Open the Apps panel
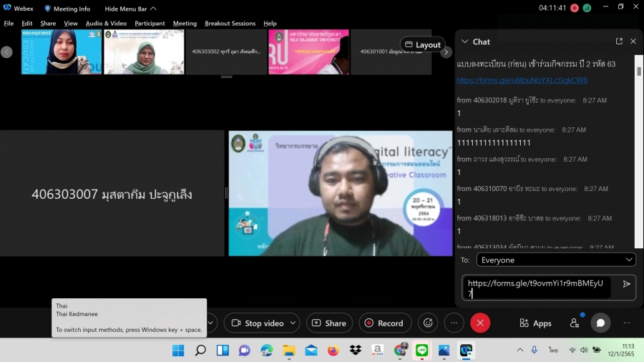This screenshot has width=644, height=362. [x=535, y=323]
